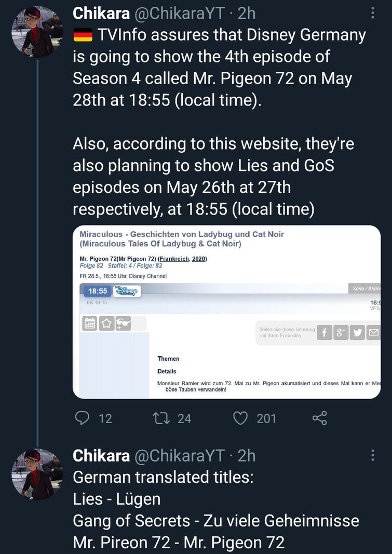The width and height of the screenshot is (392, 554).
Task: Click the Facebook share icon in embedded image
Action: [x=325, y=333]
